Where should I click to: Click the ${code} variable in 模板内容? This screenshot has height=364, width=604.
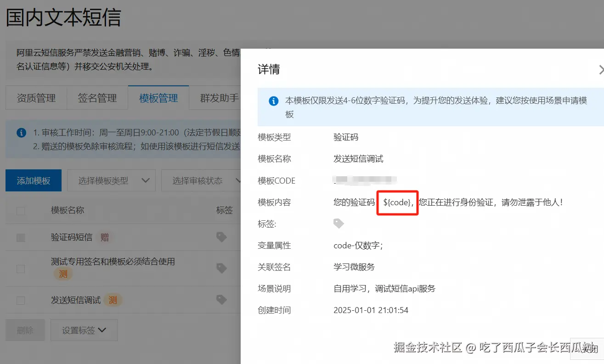click(x=398, y=202)
